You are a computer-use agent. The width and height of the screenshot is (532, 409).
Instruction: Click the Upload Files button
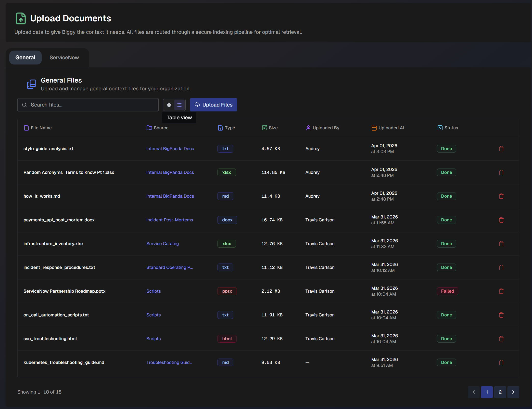pyautogui.click(x=213, y=105)
